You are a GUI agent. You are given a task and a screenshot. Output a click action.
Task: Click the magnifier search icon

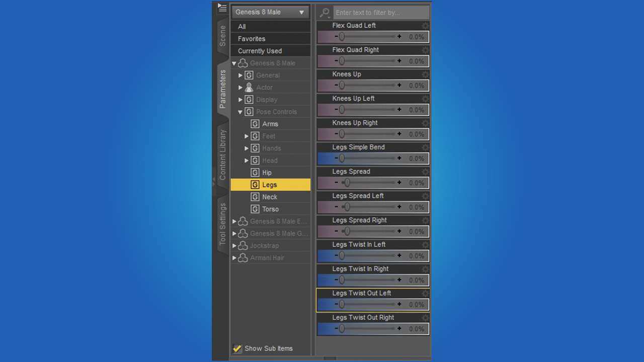tap(325, 13)
